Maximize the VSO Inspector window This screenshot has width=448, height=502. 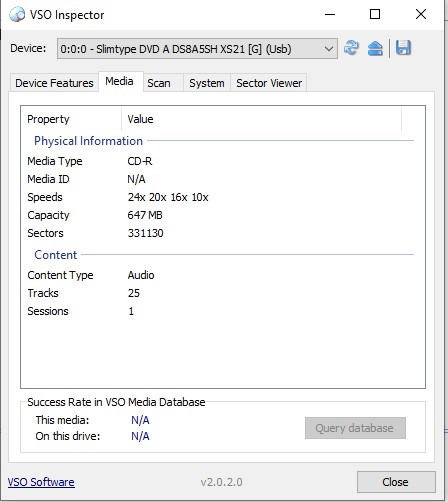click(375, 14)
